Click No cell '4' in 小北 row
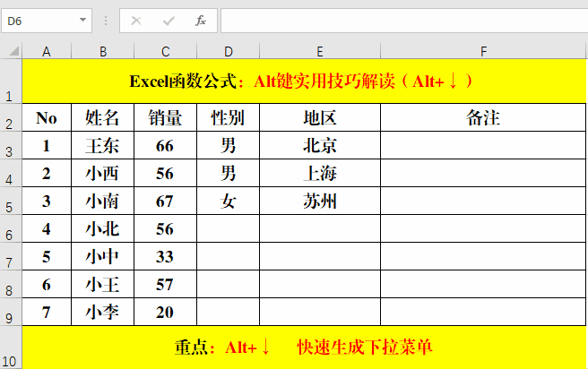The height and width of the screenshot is (369, 588). (x=47, y=228)
